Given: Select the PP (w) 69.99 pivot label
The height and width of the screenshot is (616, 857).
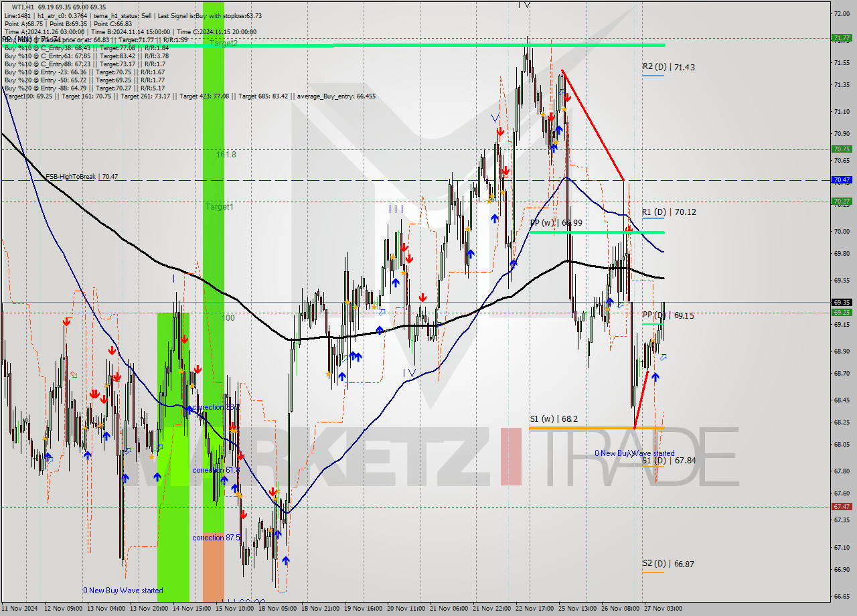Looking at the screenshot, I should point(555,222).
